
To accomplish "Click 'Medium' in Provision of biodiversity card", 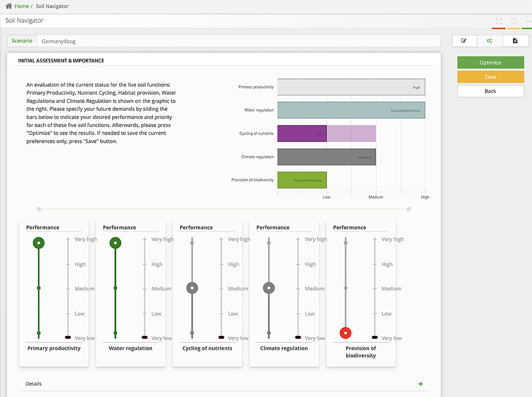I will [x=391, y=289].
